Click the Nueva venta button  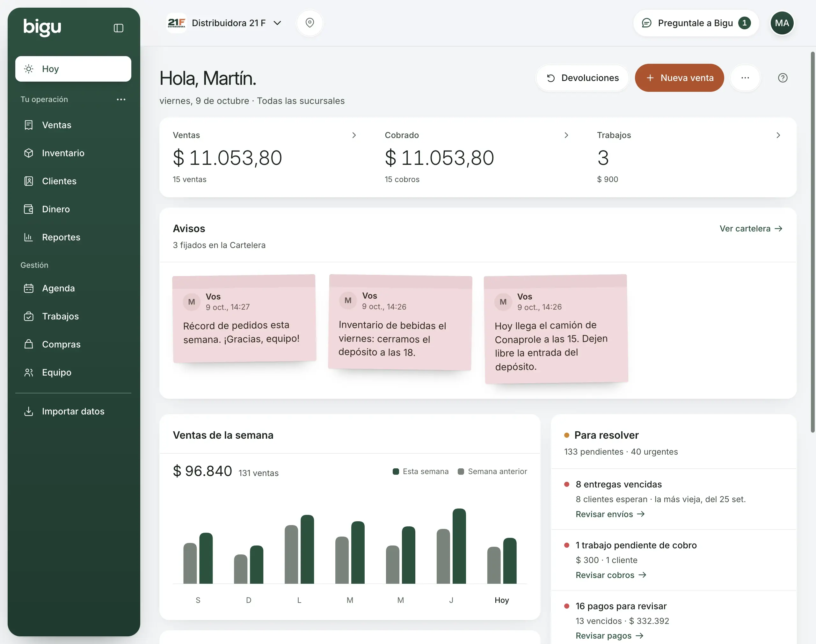tap(679, 78)
